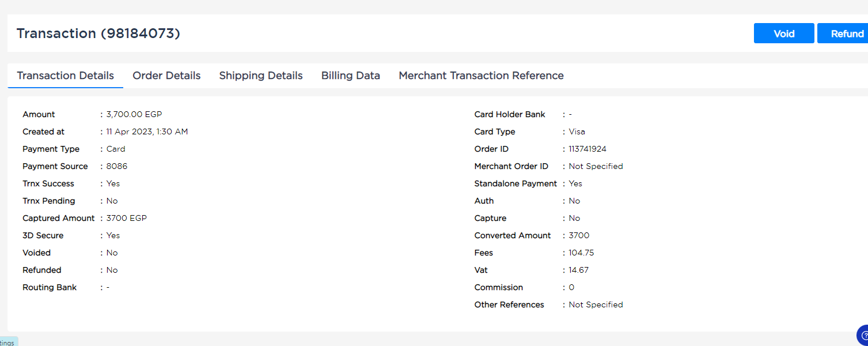The width and height of the screenshot is (868, 346).
Task: Open the Order Details tab
Action: pos(166,76)
